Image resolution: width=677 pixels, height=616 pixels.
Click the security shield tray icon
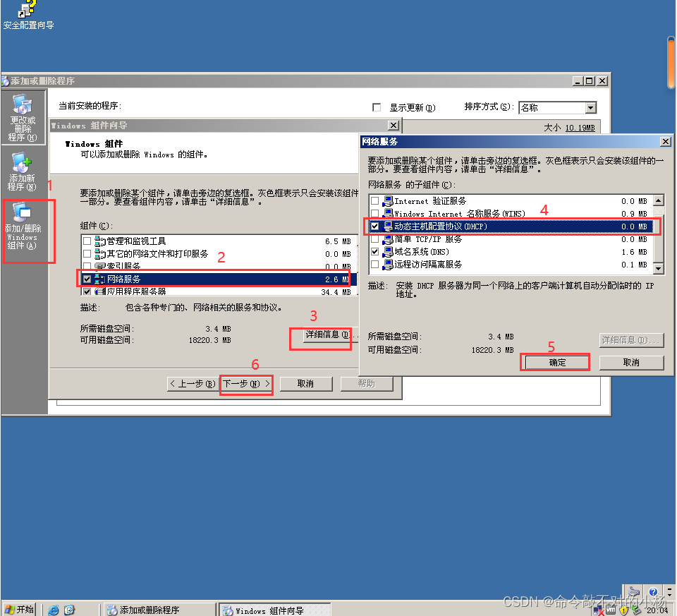pos(623,610)
